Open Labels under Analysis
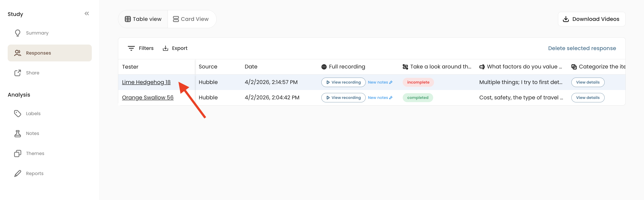This screenshot has height=200, width=644. click(49, 113)
